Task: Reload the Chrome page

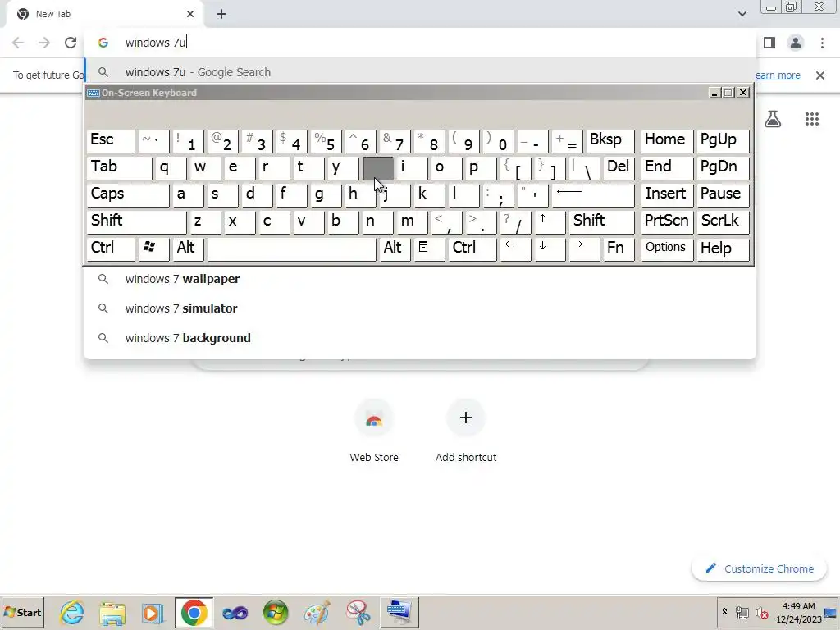Action: [71, 43]
